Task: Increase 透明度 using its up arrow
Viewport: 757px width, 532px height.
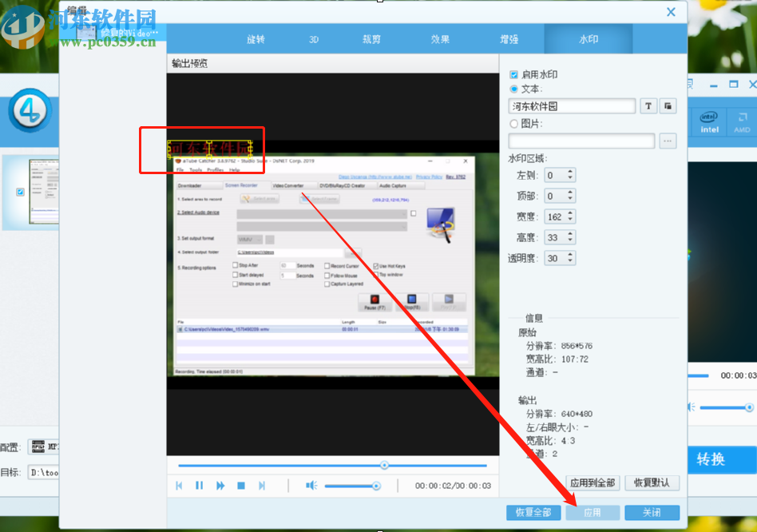Action: pyautogui.click(x=570, y=253)
